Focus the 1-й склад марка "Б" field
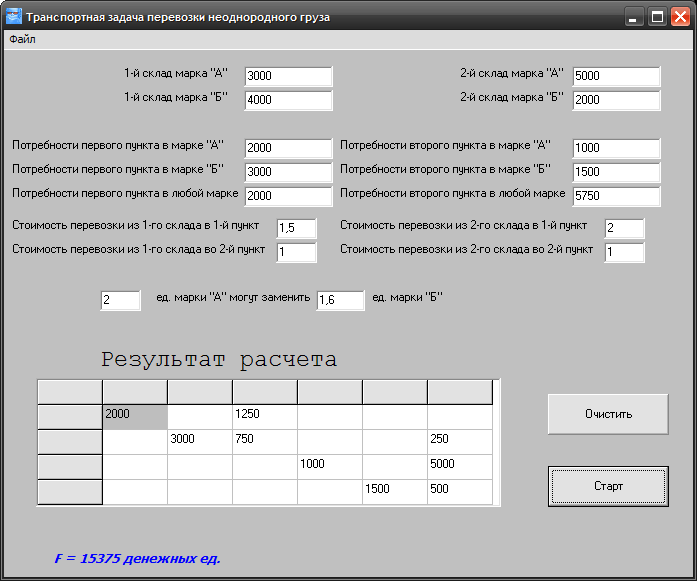Viewport: 697px width, 581px height. (288, 100)
